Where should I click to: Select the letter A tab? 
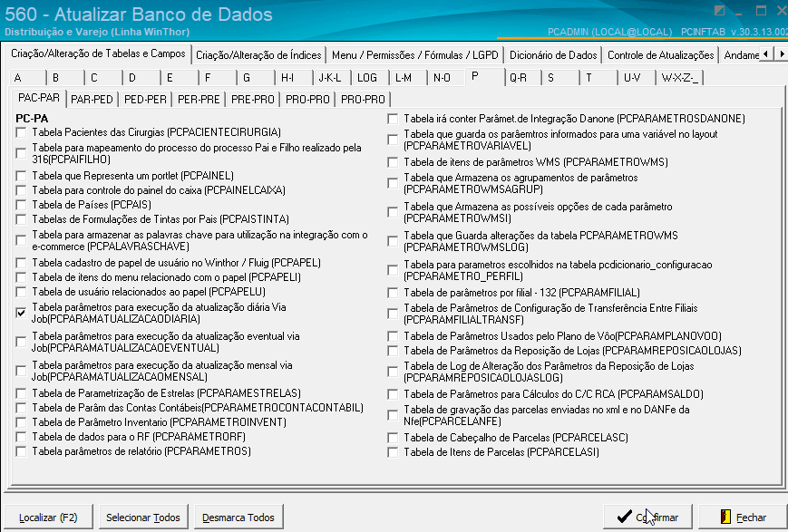coord(27,78)
